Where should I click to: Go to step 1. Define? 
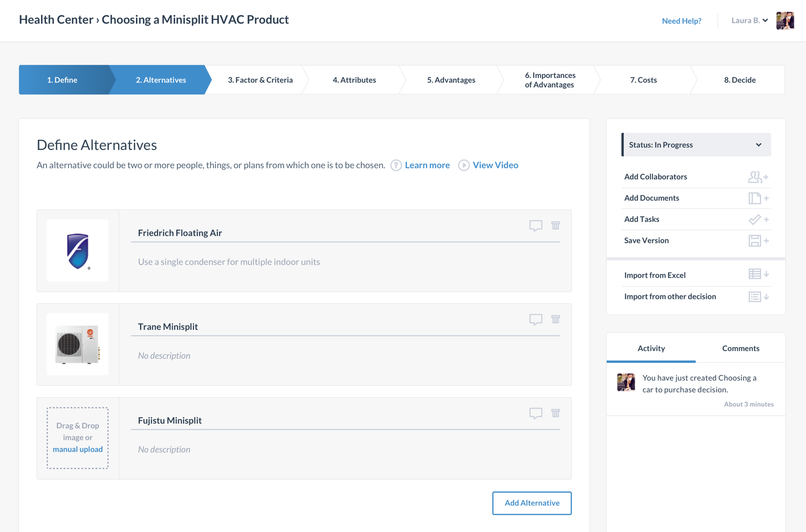(x=63, y=80)
